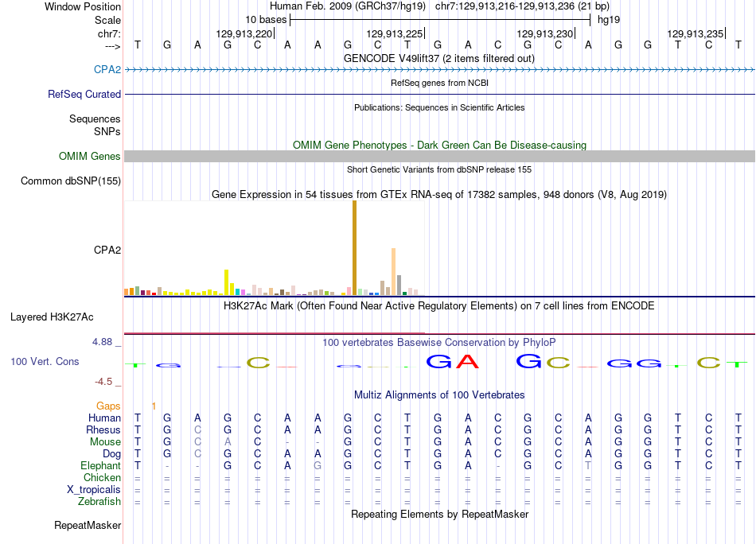Image resolution: width=756 pixels, height=544 pixels.
Task: Select the Chicken alignment row label
Action: click(x=102, y=477)
